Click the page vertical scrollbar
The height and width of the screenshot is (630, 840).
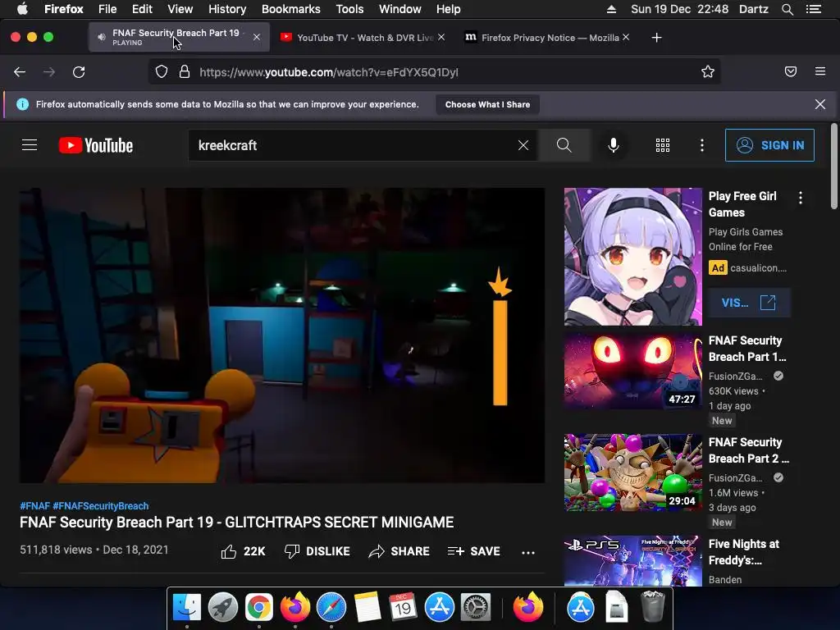pos(833,166)
